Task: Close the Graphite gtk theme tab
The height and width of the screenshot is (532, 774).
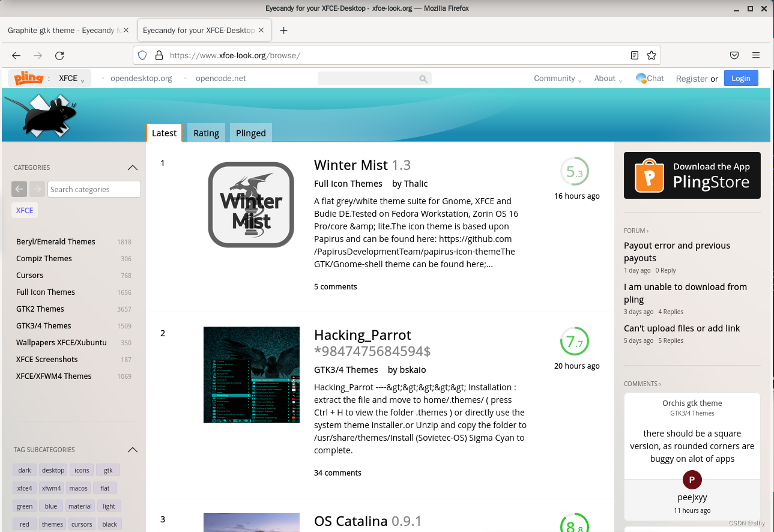Action: pos(126,30)
